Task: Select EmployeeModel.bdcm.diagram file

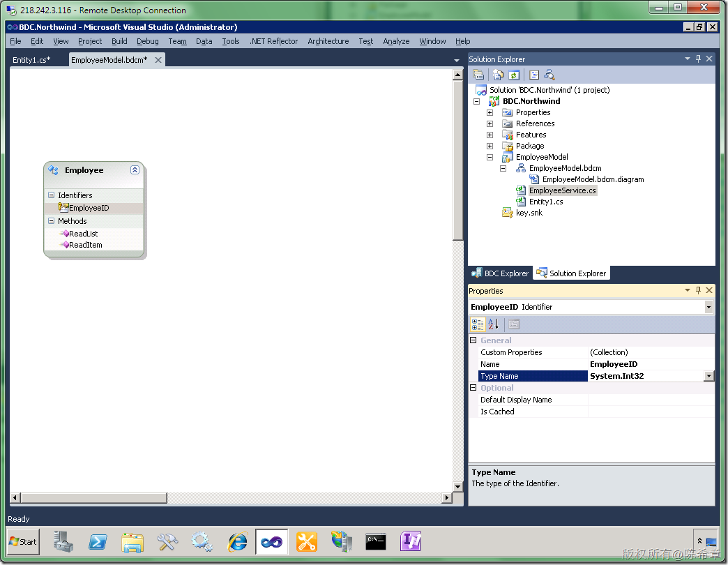Action: pyautogui.click(x=593, y=179)
